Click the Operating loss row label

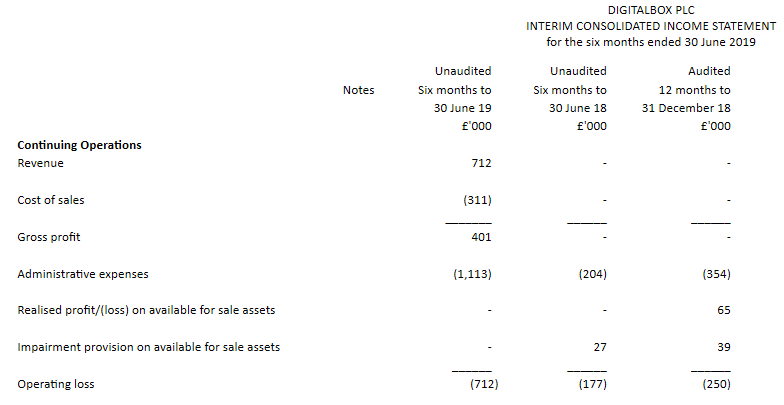click(x=56, y=384)
